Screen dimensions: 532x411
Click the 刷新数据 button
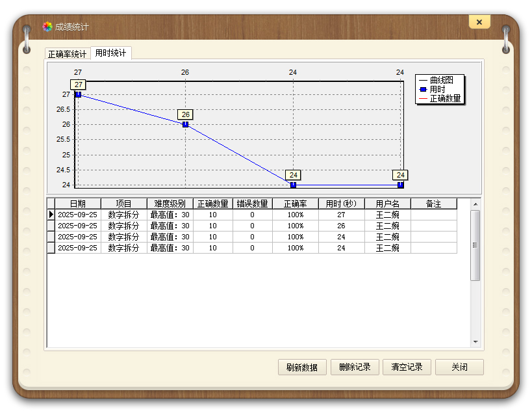[302, 367]
